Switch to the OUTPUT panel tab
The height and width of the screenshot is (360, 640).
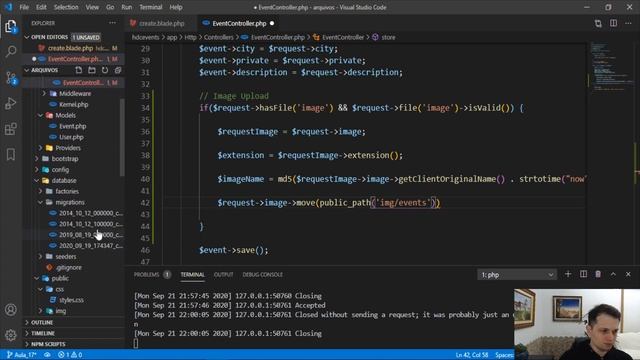tap(223, 275)
